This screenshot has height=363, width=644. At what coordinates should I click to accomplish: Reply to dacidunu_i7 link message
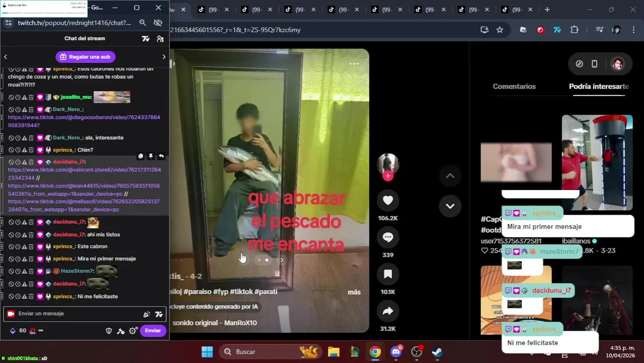coord(161,156)
